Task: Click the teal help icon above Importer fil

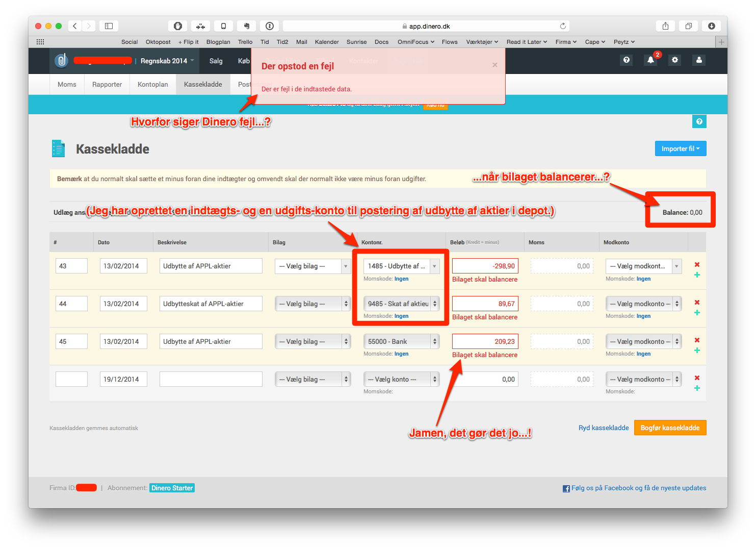Action: tap(699, 121)
